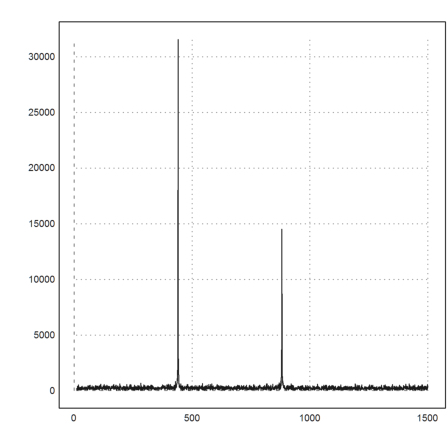This screenshot has height=448, width=448.
Task: Click the 0 label on the y-axis
Action: point(52,391)
